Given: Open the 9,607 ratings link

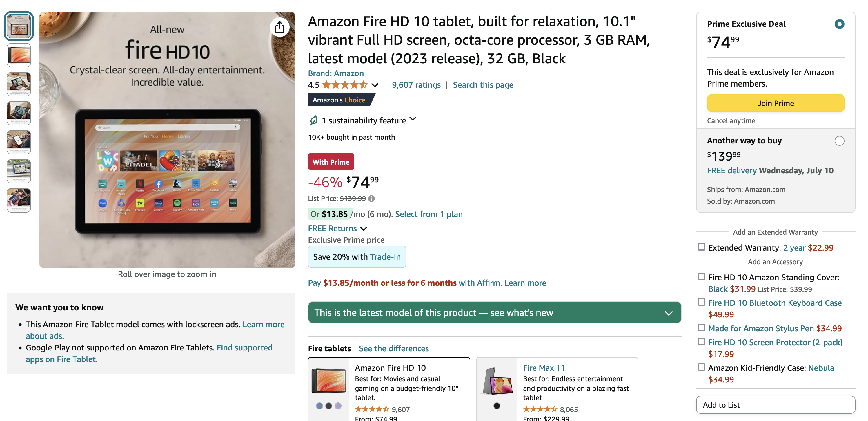Looking at the screenshot, I should tap(416, 85).
